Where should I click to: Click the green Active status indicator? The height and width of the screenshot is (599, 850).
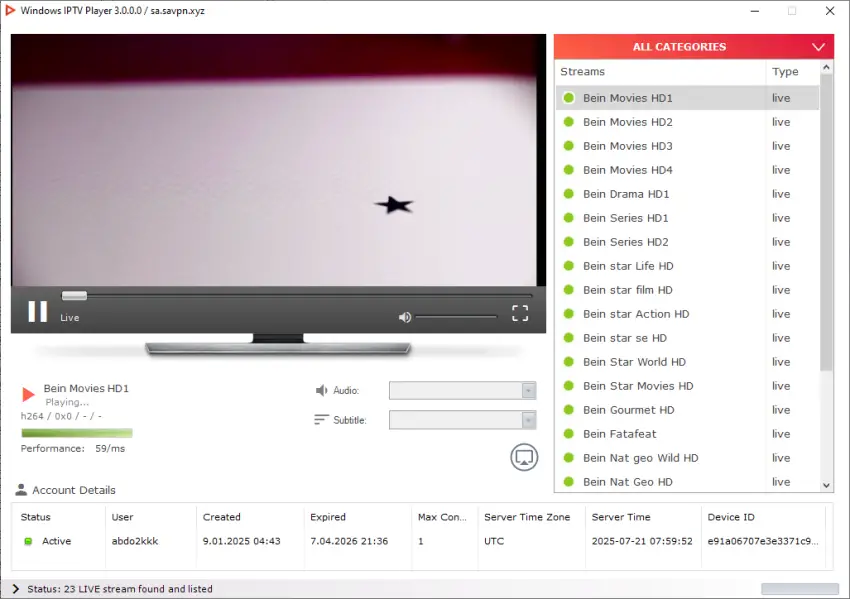pos(28,541)
